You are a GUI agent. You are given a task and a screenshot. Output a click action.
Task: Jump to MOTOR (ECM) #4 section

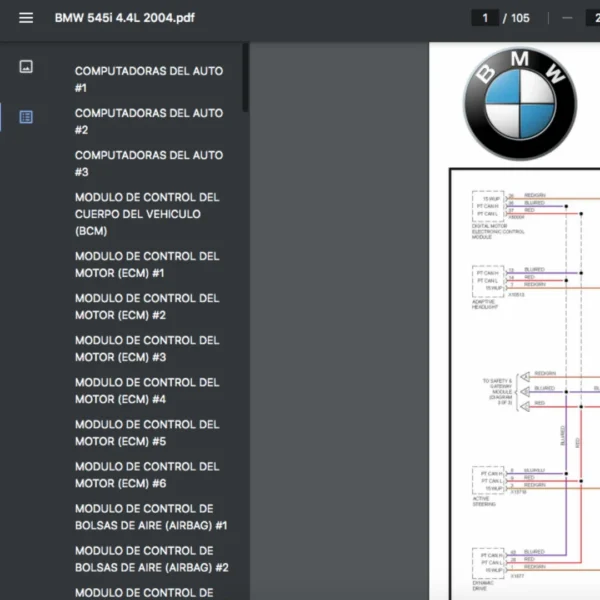pyautogui.click(x=147, y=390)
